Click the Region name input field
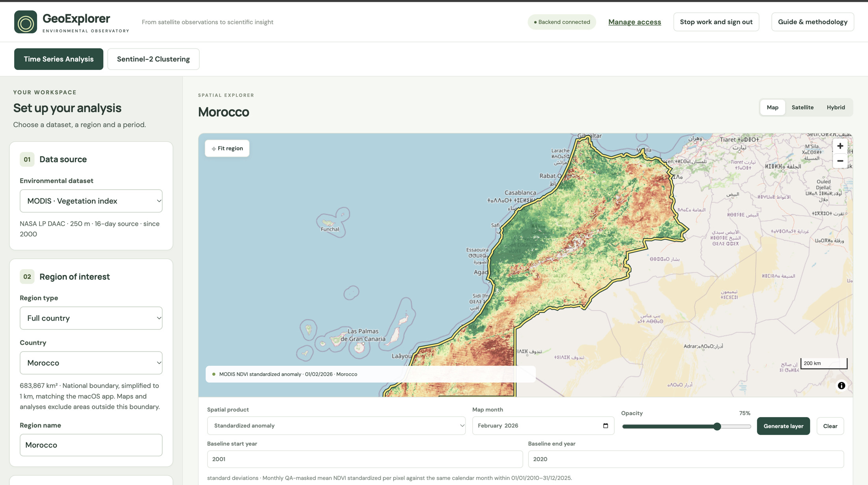Viewport: 868px width, 485px height. point(91,445)
